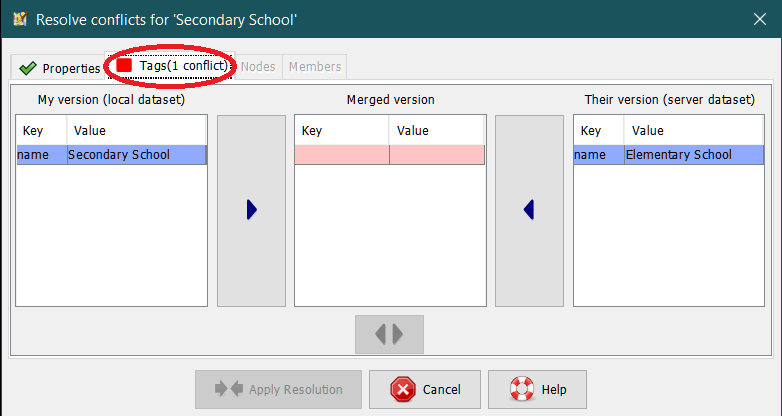782x416 pixels.
Task: Click the left arrow to keep their version
Action: pos(529,210)
